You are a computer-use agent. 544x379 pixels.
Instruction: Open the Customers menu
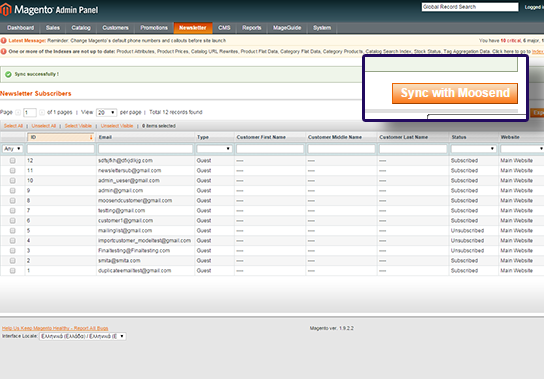115,28
